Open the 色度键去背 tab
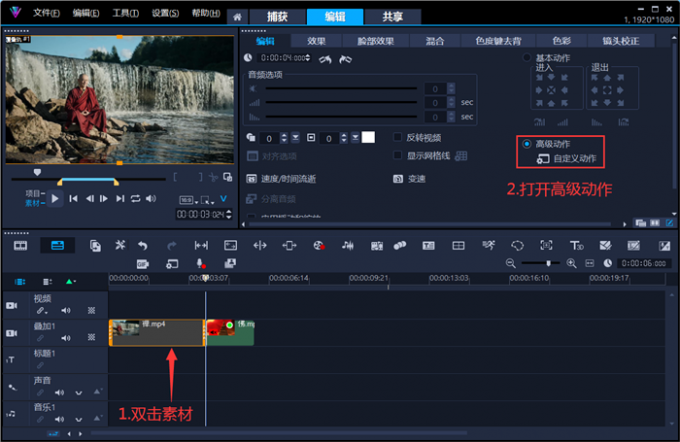Screen dimensions: 680x442 click(498, 41)
